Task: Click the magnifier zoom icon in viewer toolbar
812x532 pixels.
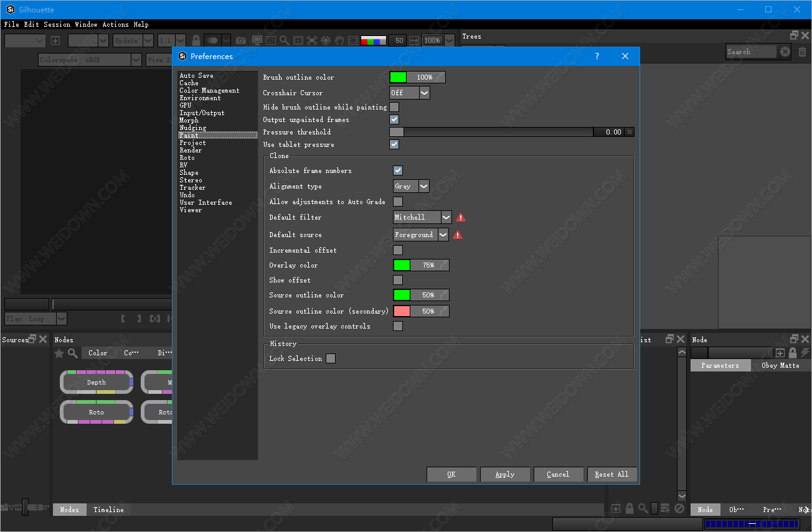Action: pyautogui.click(x=284, y=40)
